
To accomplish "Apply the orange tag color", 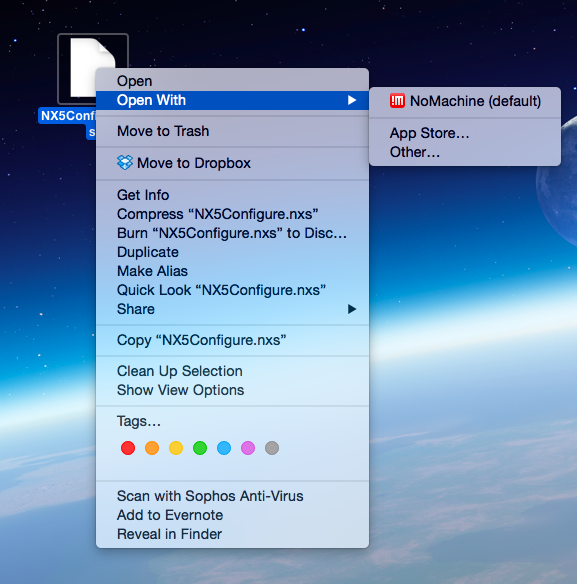I will [x=152, y=448].
